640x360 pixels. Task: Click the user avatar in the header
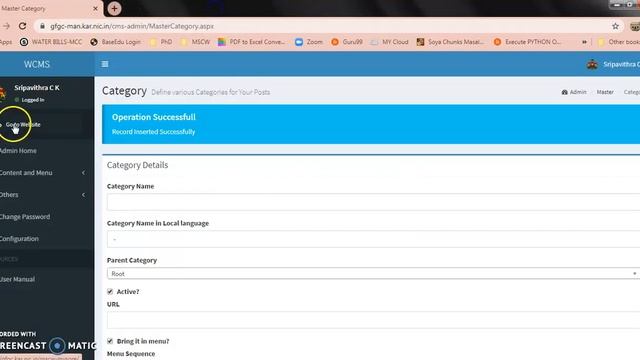[592, 64]
